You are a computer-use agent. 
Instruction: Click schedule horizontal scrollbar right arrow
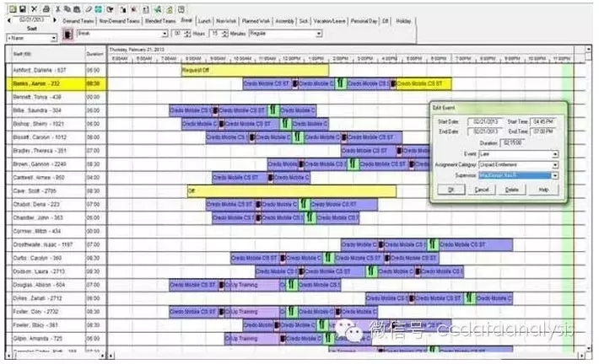pyautogui.click(x=581, y=356)
